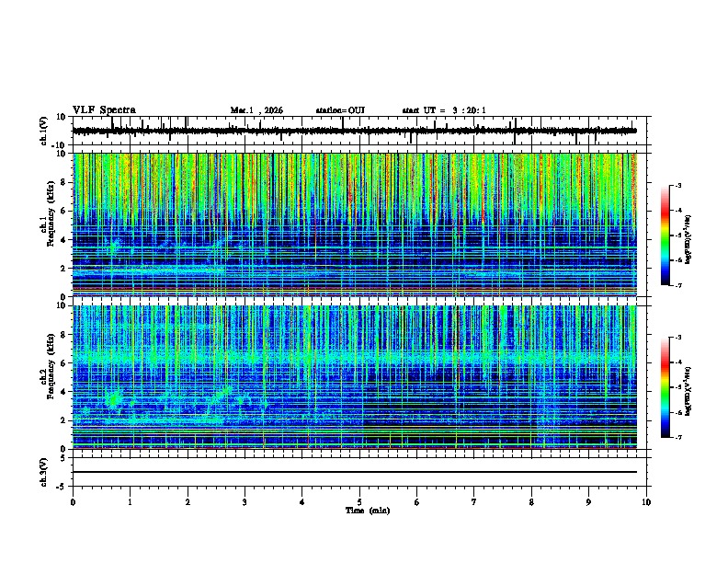Click inside the ch.2 frequency spectrogram
Viewport: 728px width, 563px height.
(x=355, y=377)
